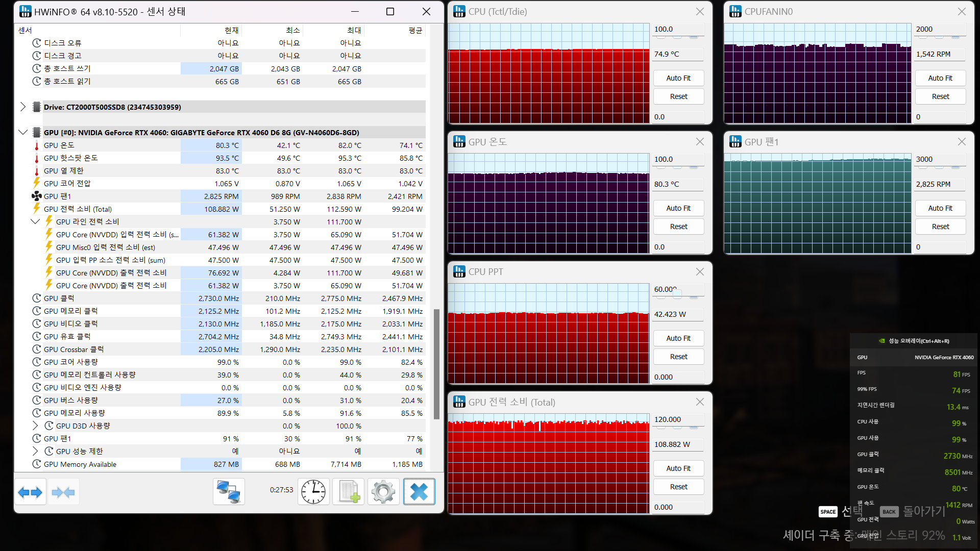This screenshot has width=980, height=551.
Task: Expand the Drive CT2000T500SSD8 section
Action: [x=23, y=107]
